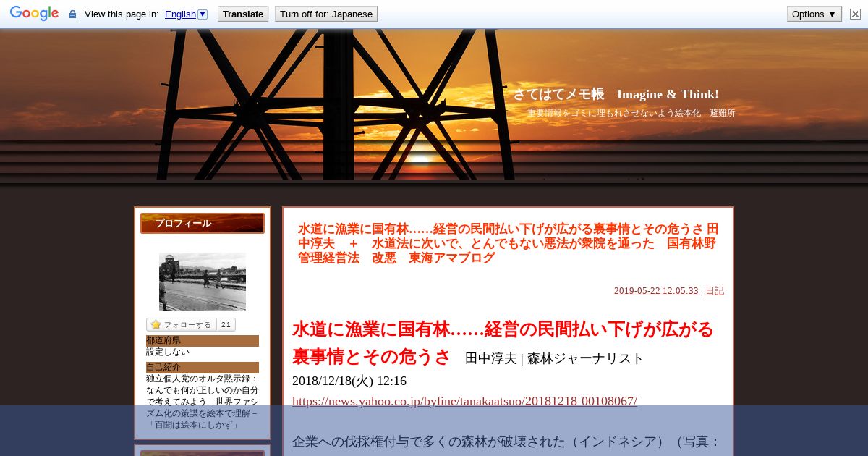Click the Translate button
868x456 pixels.
click(243, 14)
